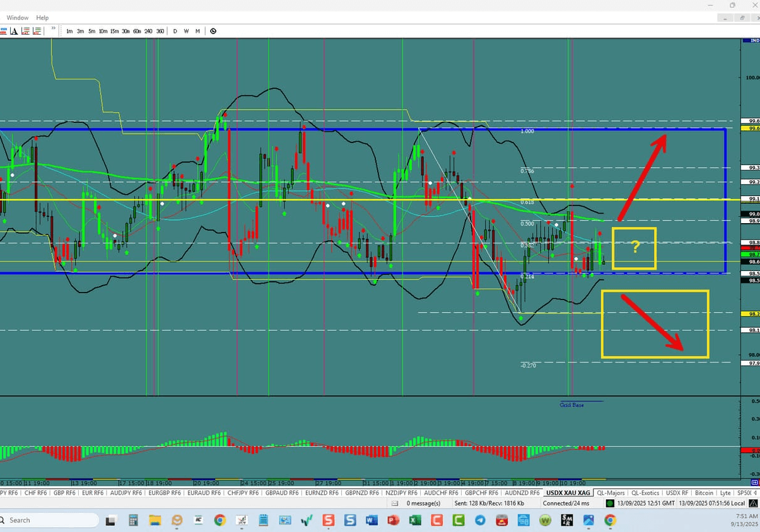This screenshot has height=532, width=760.
Task: Click the warning triangle icon in status bar
Action: click(752, 503)
